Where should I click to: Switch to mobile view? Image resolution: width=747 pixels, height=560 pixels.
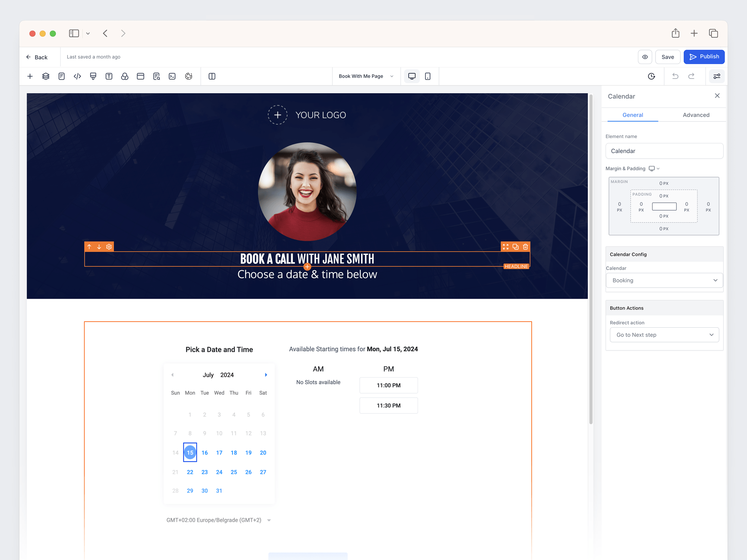pyautogui.click(x=428, y=76)
